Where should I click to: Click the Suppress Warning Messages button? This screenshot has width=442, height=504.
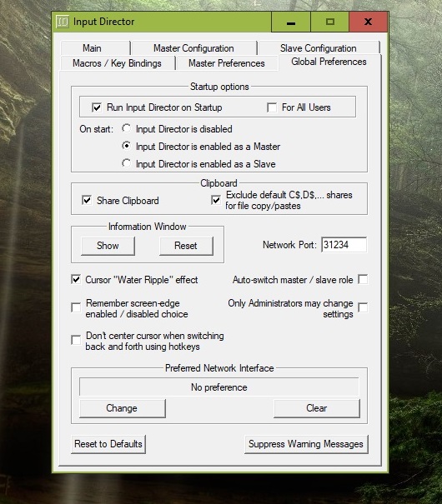(x=306, y=444)
